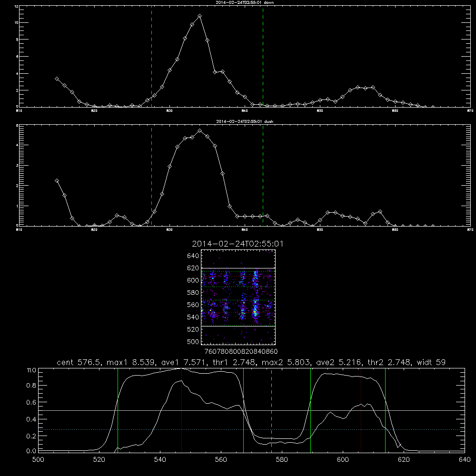
Task: Click the secondary dawn peak diamond near 857
Action: tap(373, 88)
